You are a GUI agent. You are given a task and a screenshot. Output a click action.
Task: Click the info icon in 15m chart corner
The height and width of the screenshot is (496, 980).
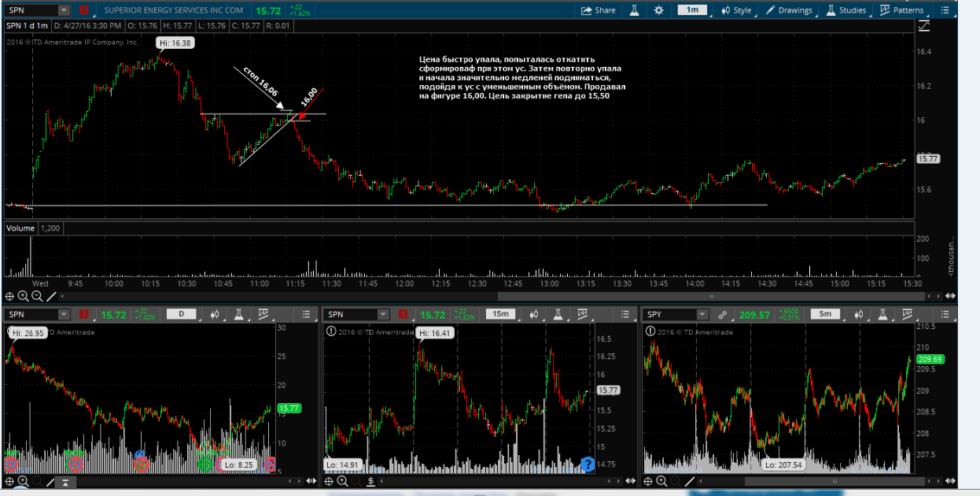[x=330, y=331]
